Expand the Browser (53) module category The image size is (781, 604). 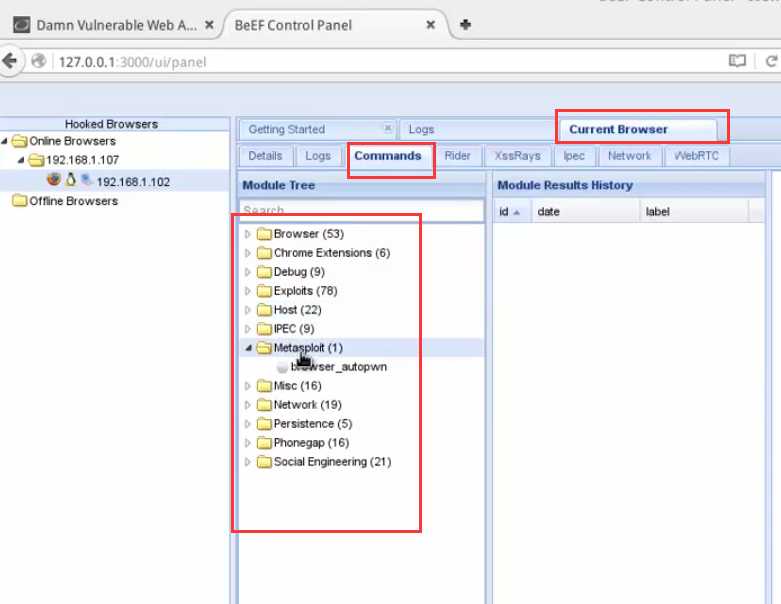[248, 234]
